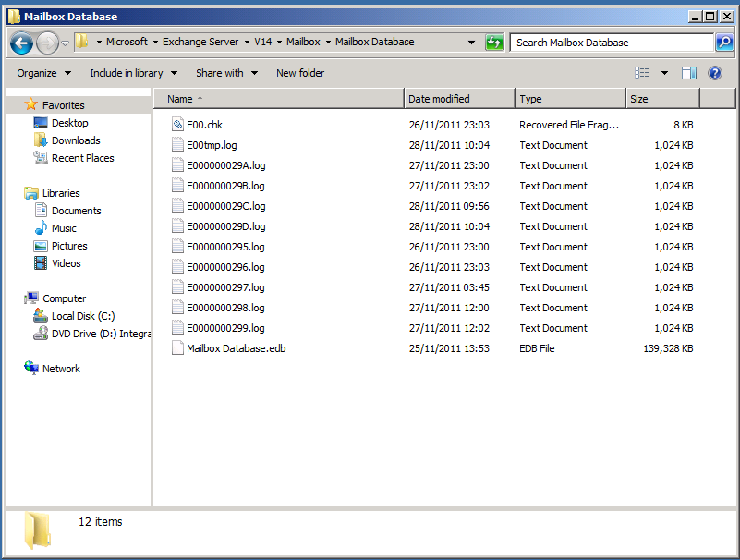
Task: Click the New folder button
Action: 300,73
